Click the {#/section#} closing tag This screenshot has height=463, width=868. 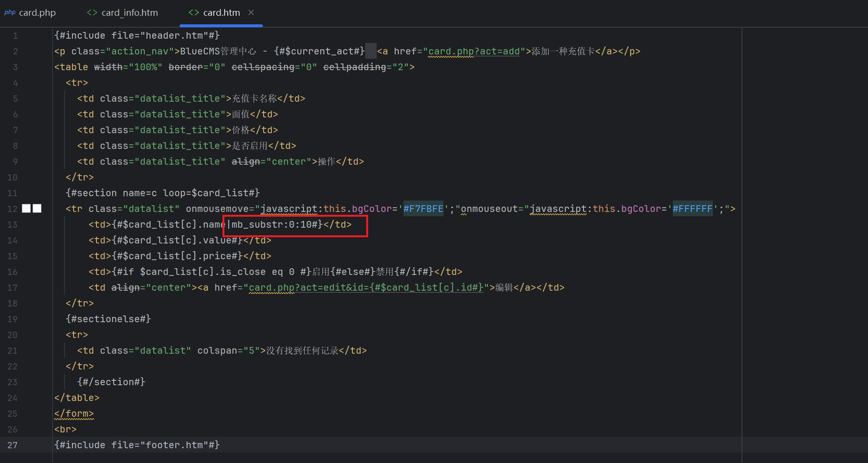[111, 382]
